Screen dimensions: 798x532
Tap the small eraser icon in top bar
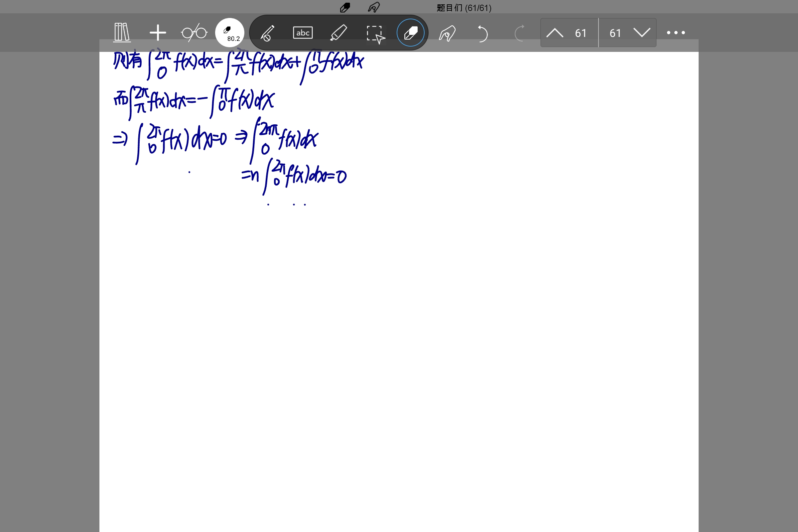tap(345, 7)
